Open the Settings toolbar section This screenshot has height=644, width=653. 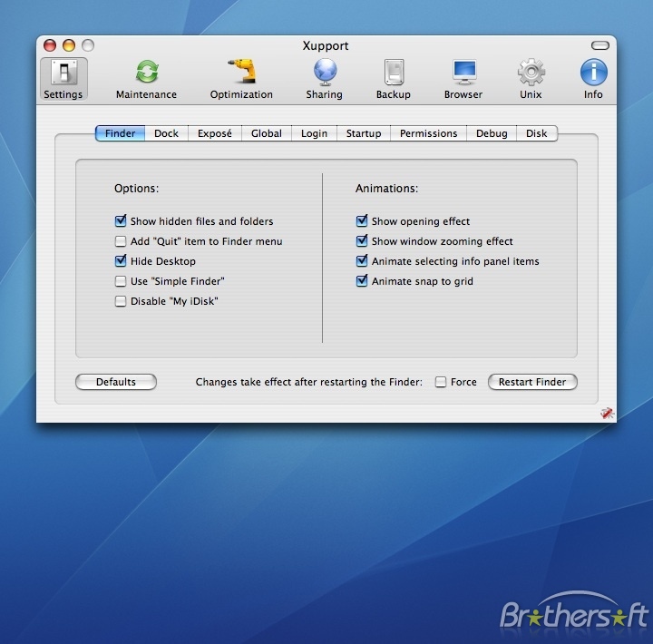pyautogui.click(x=63, y=79)
